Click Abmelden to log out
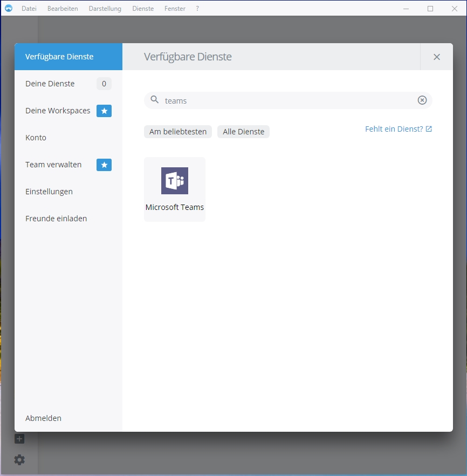 click(43, 418)
